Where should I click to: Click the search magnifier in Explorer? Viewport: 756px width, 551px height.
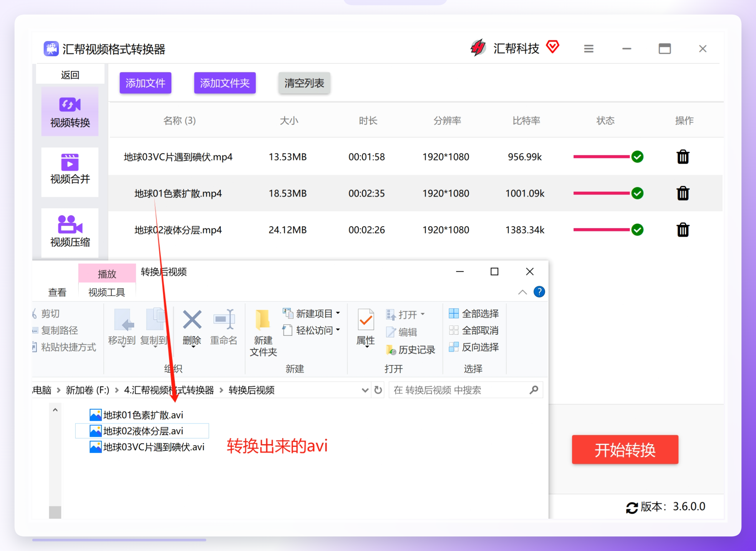tap(534, 390)
